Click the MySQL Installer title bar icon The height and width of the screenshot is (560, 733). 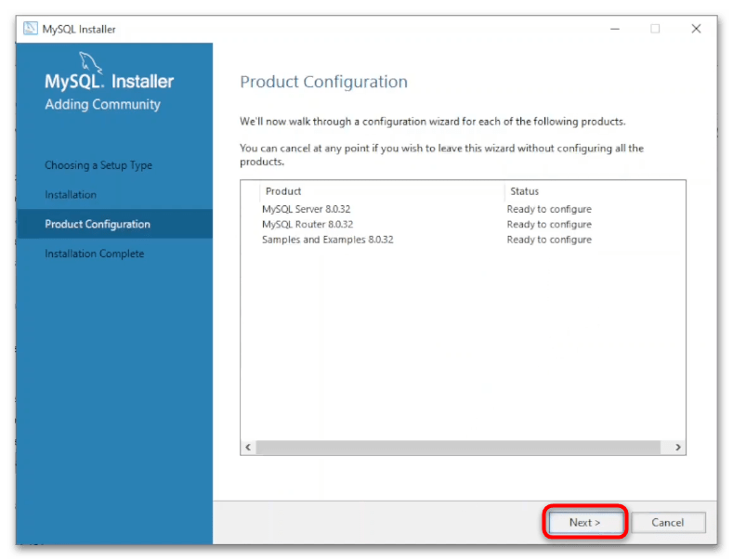coord(31,29)
